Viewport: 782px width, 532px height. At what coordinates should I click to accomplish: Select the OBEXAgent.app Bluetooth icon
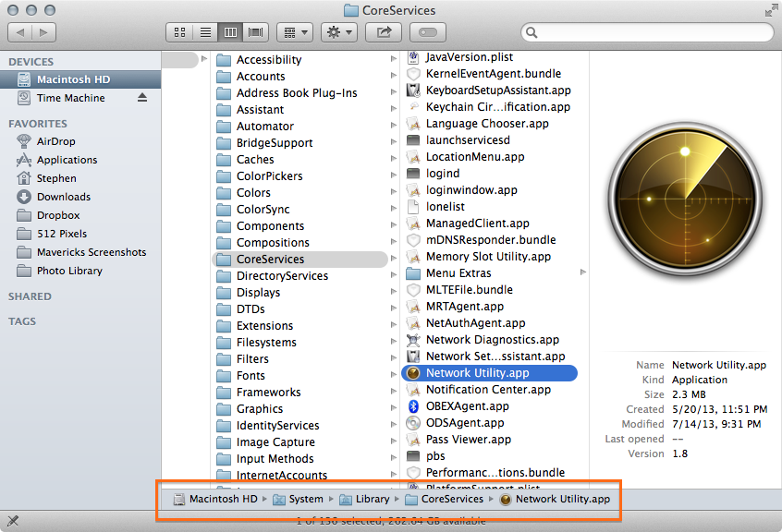pos(413,406)
